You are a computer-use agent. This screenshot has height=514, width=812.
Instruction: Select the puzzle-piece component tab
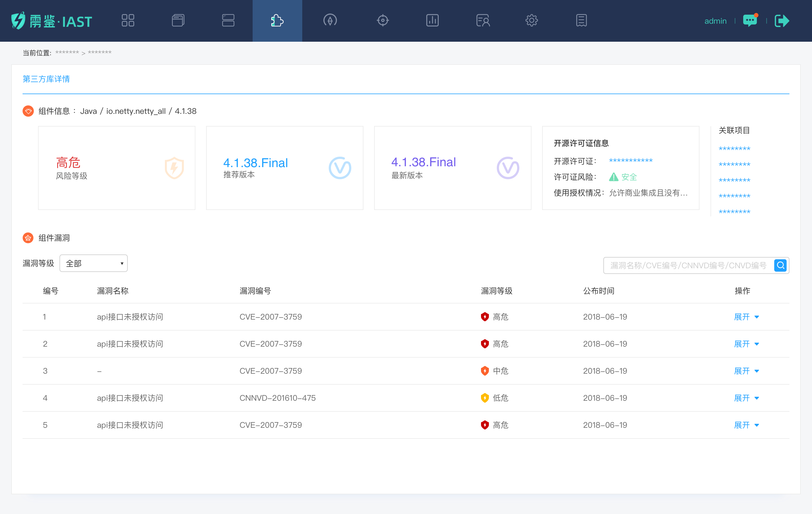(277, 21)
